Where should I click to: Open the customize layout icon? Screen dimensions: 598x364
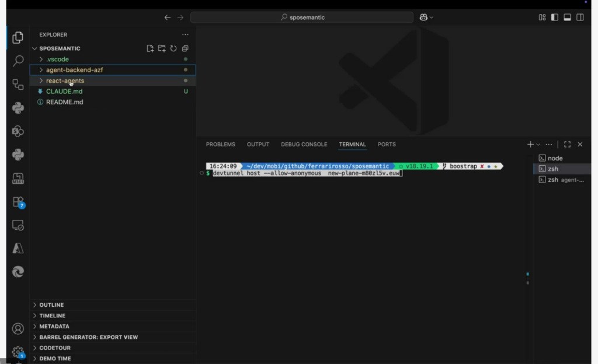[x=542, y=17]
